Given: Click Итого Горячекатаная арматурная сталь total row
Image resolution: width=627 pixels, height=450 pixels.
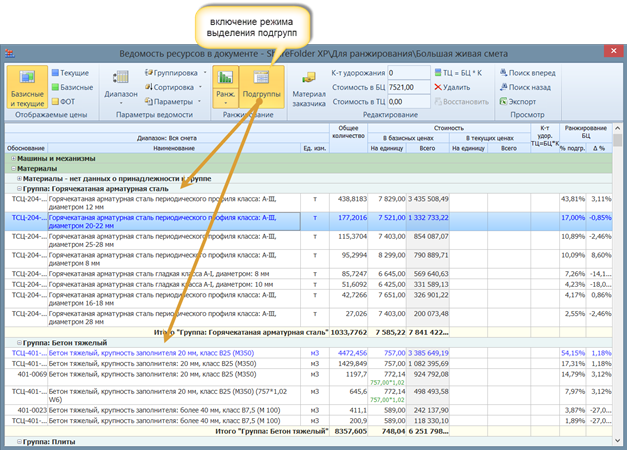Looking at the screenshot, I should [308, 332].
